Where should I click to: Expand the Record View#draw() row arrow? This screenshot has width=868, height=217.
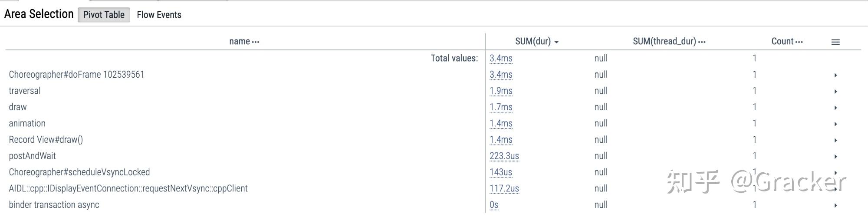[x=835, y=140]
